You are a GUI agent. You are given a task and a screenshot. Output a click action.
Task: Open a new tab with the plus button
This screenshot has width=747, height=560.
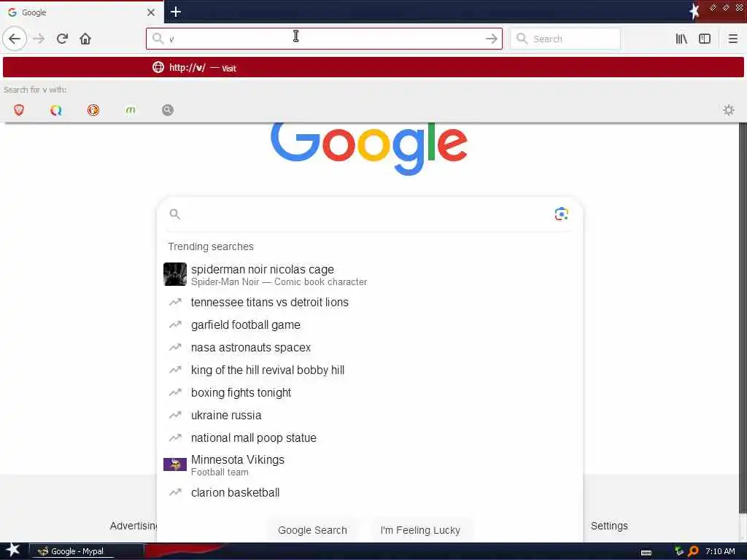pos(175,12)
